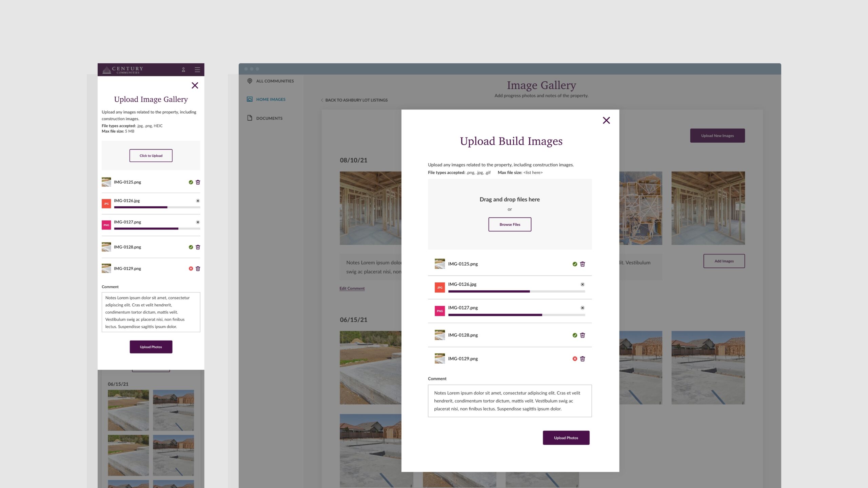Click IMG-0127.png progress bar in desktop modal

516,315
